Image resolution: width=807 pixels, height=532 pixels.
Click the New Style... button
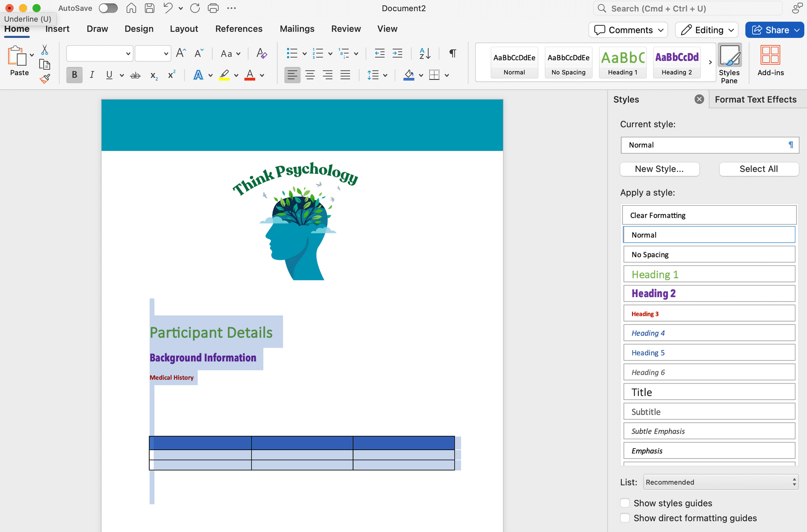659,169
